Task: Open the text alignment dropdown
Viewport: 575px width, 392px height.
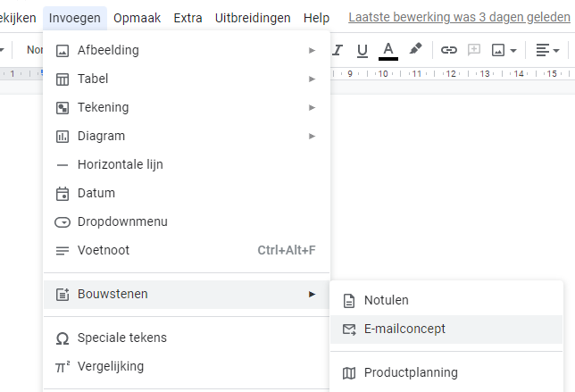Action: (547, 50)
